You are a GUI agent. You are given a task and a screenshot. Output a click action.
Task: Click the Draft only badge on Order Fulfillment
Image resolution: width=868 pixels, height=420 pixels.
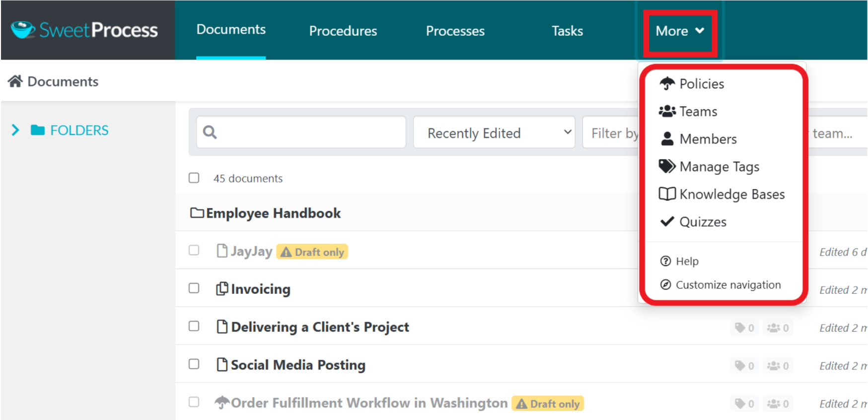pyautogui.click(x=548, y=404)
